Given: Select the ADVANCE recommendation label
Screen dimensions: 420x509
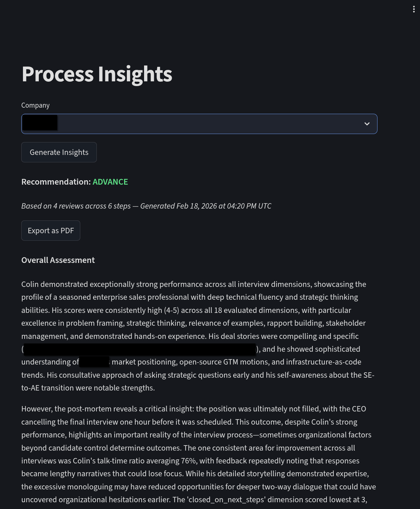Looking at the screenshot, I should tap(110, 182).
